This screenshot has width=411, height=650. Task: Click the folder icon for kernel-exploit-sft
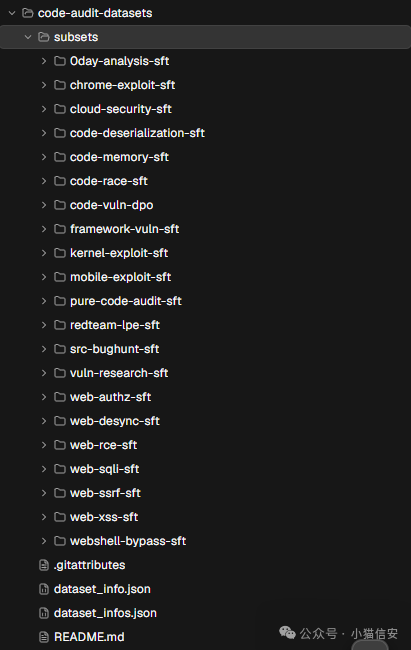click(60, 253)
